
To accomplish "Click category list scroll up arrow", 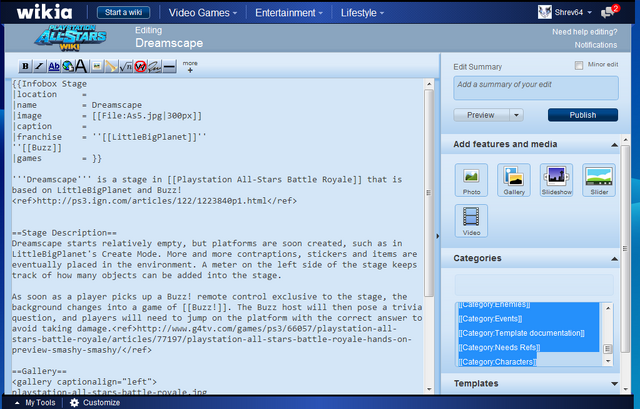I will (608, 308).
